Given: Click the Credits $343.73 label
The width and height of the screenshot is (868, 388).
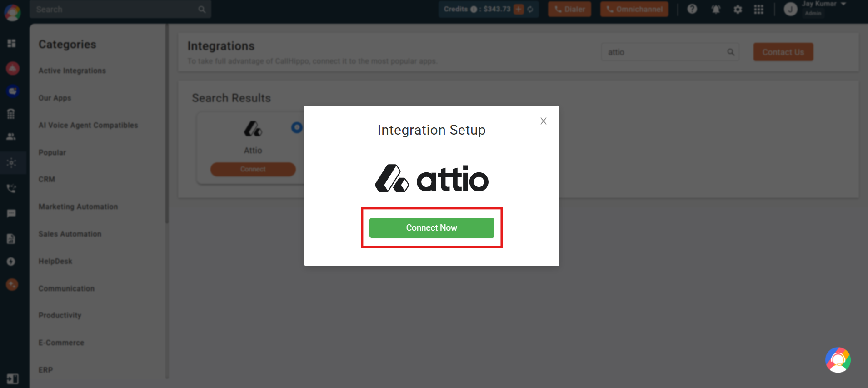Looking at the screenshot, I should click(477, 9).
